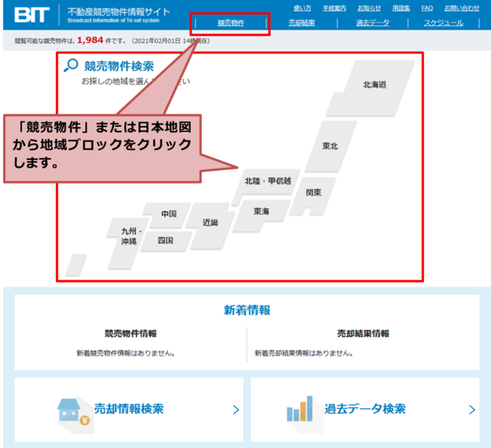Open the 過去データ navigation tab
The height and width of the screenshot is (448, 491).
373,23
